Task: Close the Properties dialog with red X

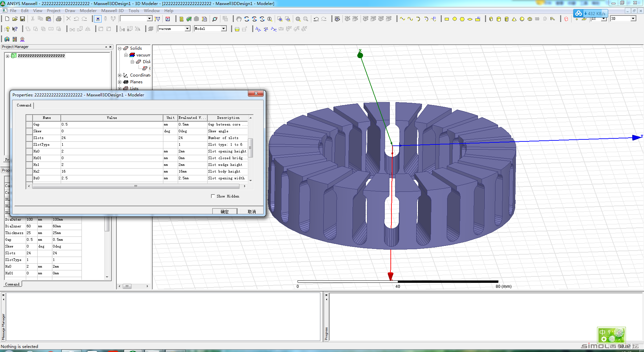Action: [x=256, y=93]
